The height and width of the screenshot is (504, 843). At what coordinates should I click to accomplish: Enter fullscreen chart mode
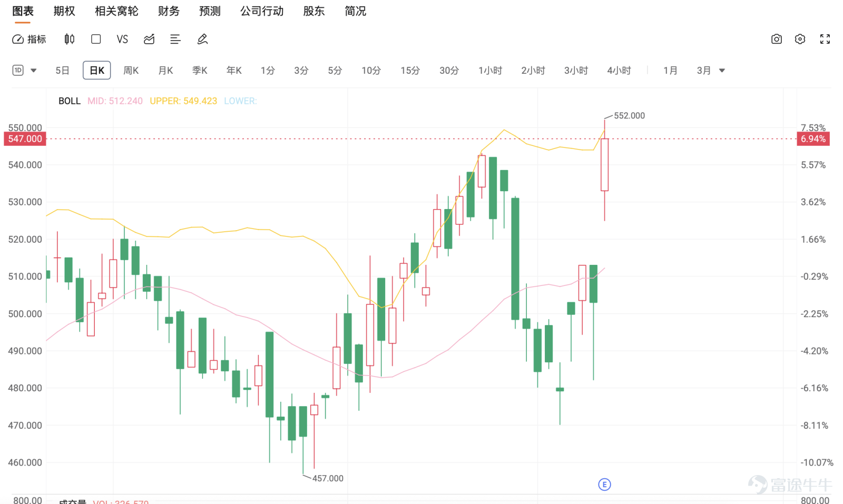825,39
